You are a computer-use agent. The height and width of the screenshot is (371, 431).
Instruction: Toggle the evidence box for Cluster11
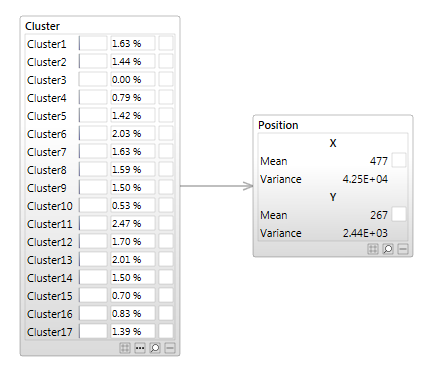coord(166,223)
